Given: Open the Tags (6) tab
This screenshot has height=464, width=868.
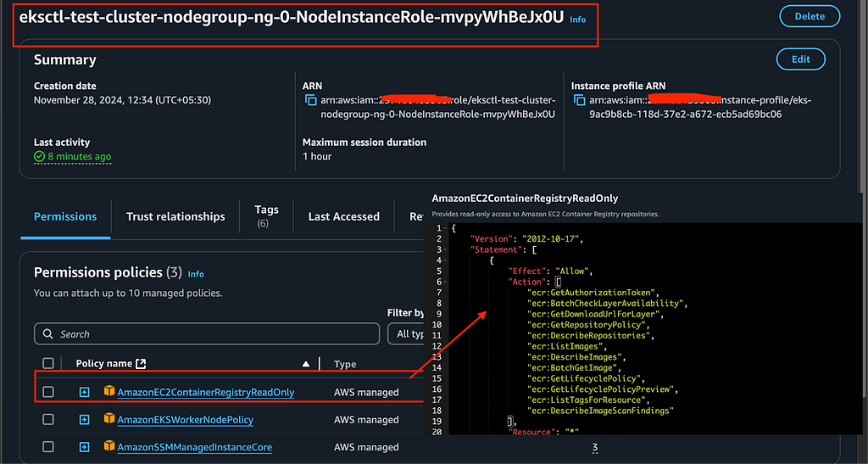Looking at the screenshot, I should point(266,216).
